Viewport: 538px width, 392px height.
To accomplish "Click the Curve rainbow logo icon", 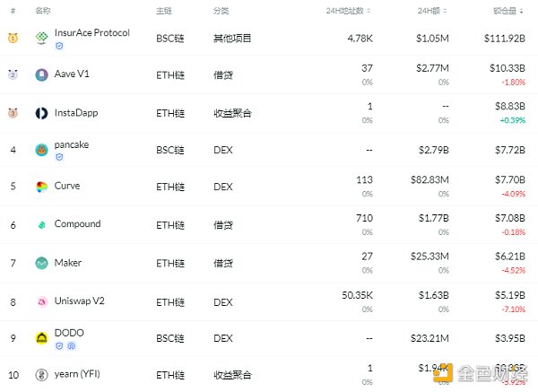I will pos(42,187).
